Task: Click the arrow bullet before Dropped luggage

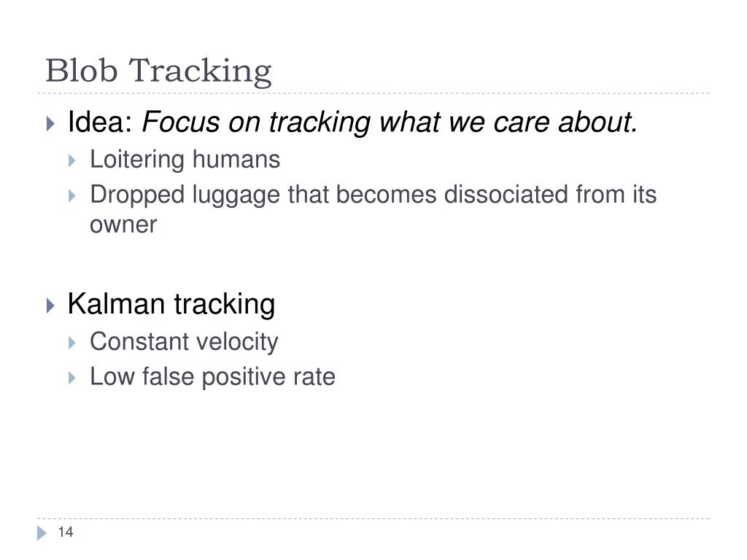Action: click(72, 195)
